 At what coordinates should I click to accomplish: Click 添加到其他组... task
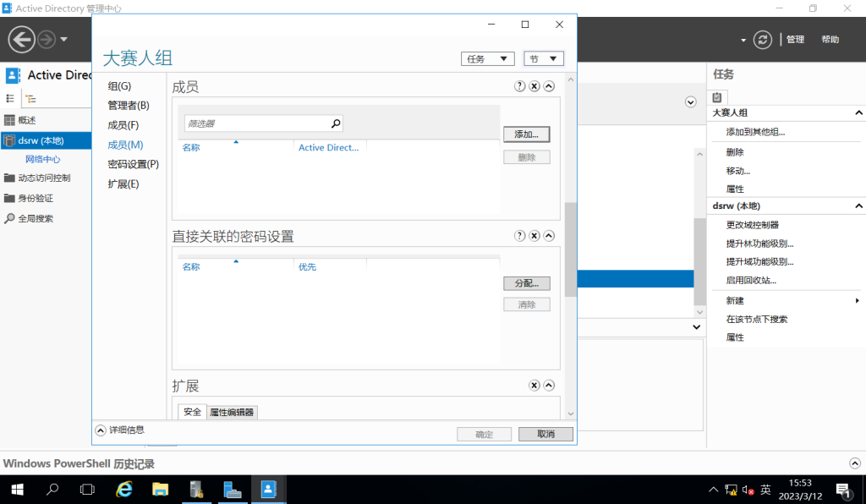[755, 132]
